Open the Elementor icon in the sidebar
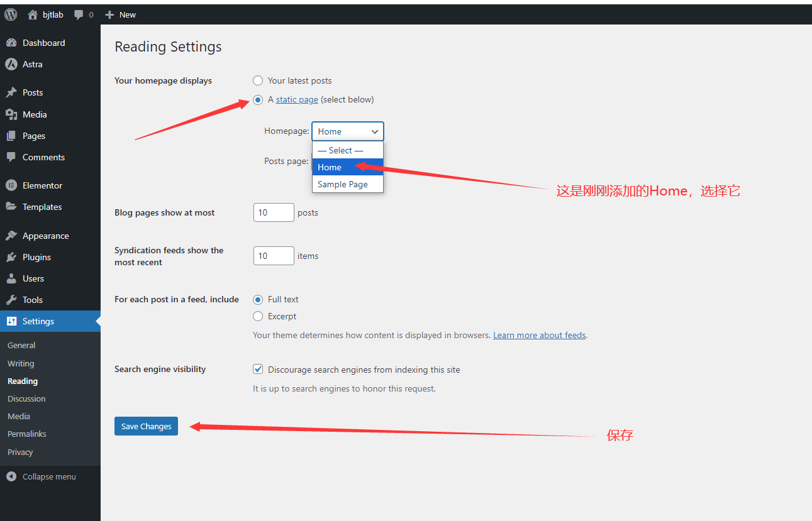The image size is (812, 521). pos(11,185)
